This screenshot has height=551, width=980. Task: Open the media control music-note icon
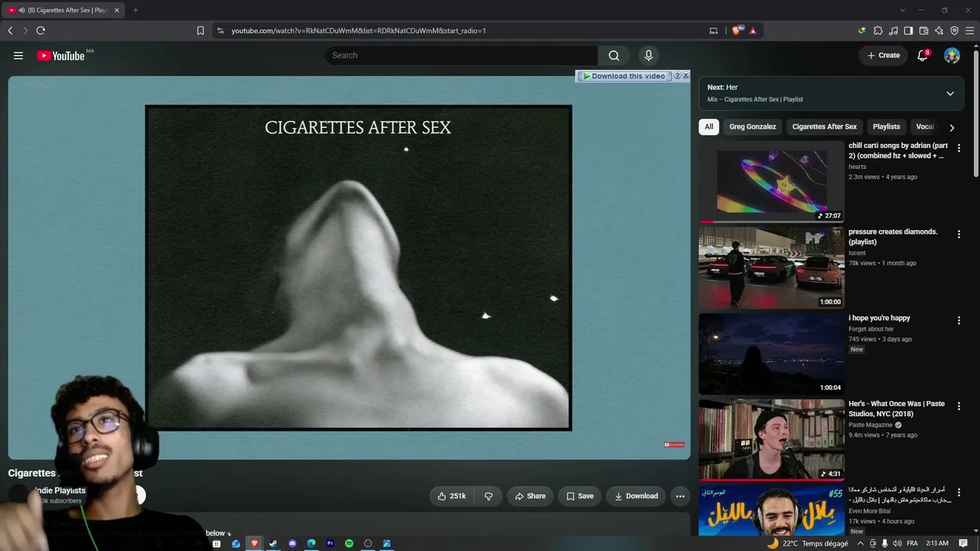893,31
